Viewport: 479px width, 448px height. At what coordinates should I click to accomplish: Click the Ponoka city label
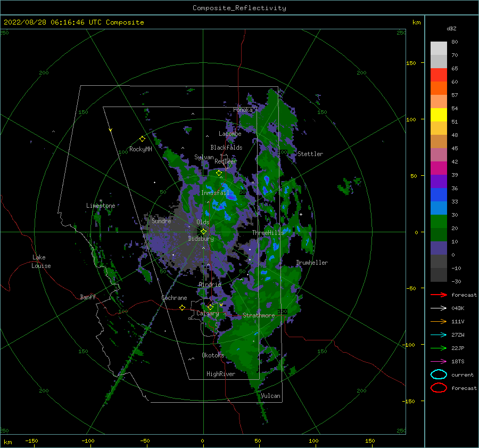point(243,110)
